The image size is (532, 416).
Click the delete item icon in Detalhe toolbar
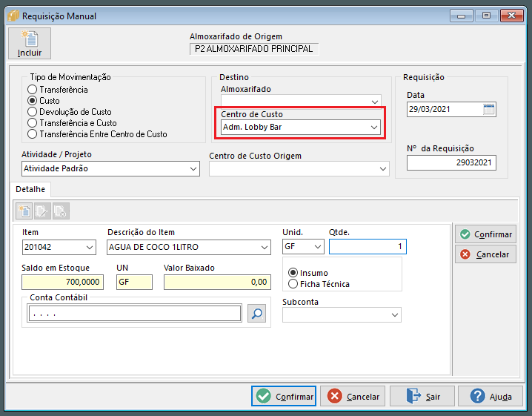(x=61, y=211)
